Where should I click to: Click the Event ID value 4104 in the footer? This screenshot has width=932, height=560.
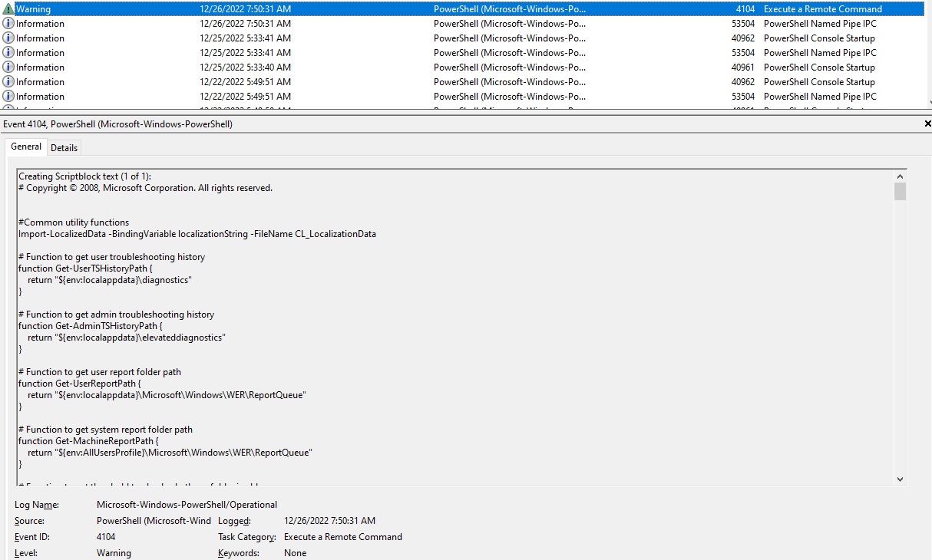click(x=107, y=537)
